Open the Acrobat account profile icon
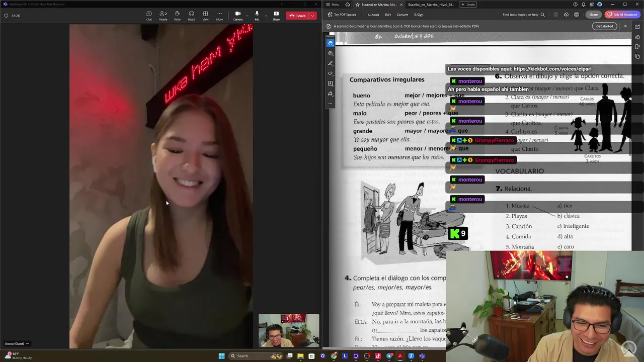The image size is (644, 362). coord(599,5)
